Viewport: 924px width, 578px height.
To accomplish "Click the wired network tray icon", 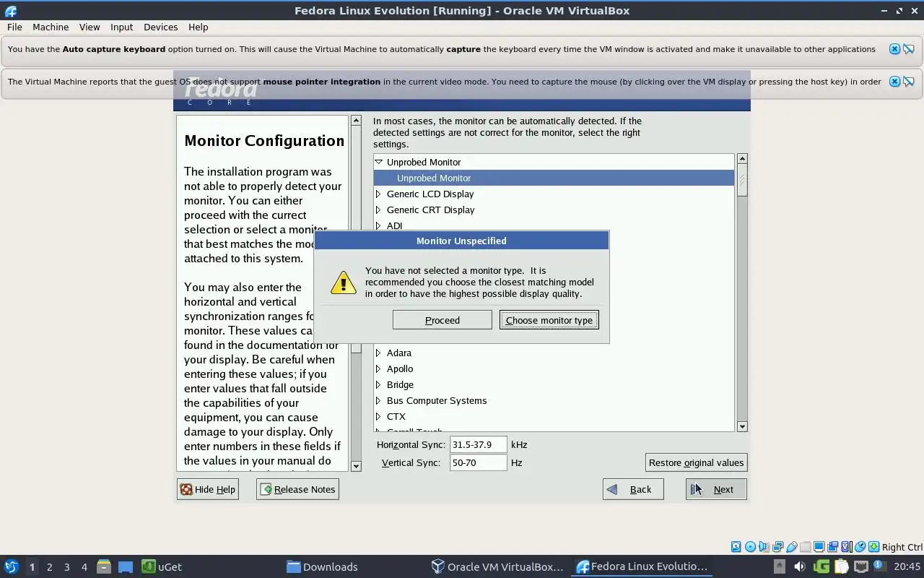I will (861, 566).
